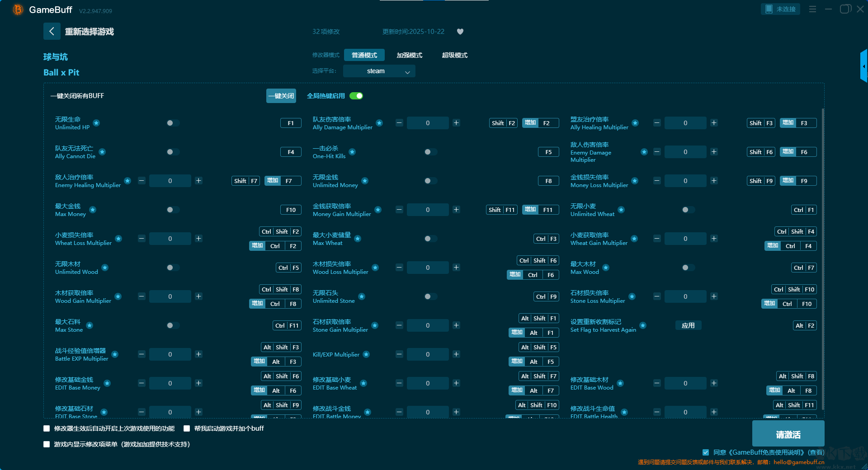Click the star icon beside Max Wood
868x470 pixels.
tap(606, 268)
